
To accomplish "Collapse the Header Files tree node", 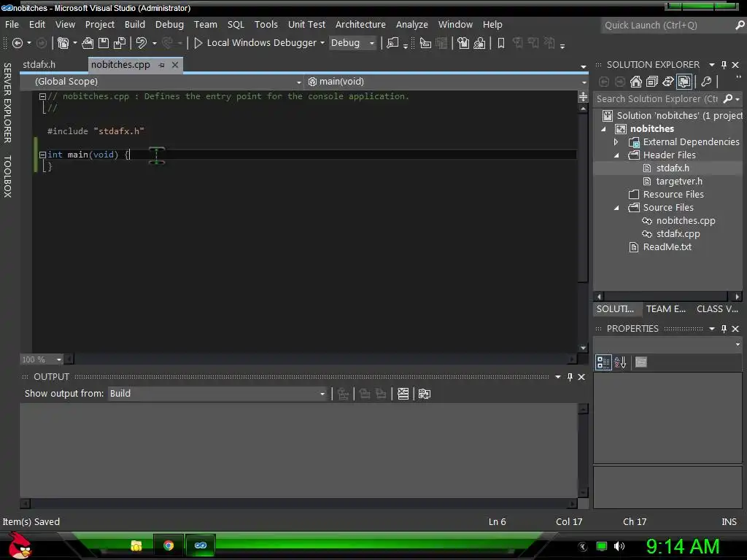I will 616,155.
